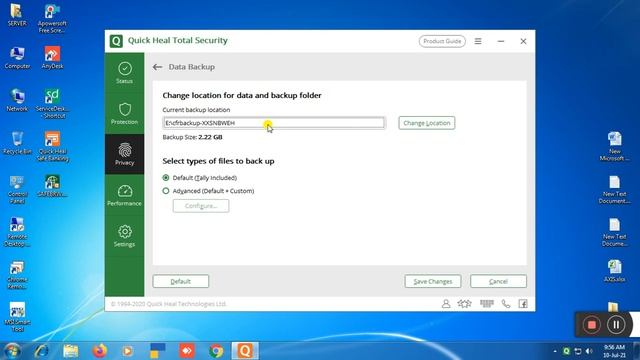640x360 pixels.
Task: Click the star ratings icon in the footer
Action: point(464,304)
